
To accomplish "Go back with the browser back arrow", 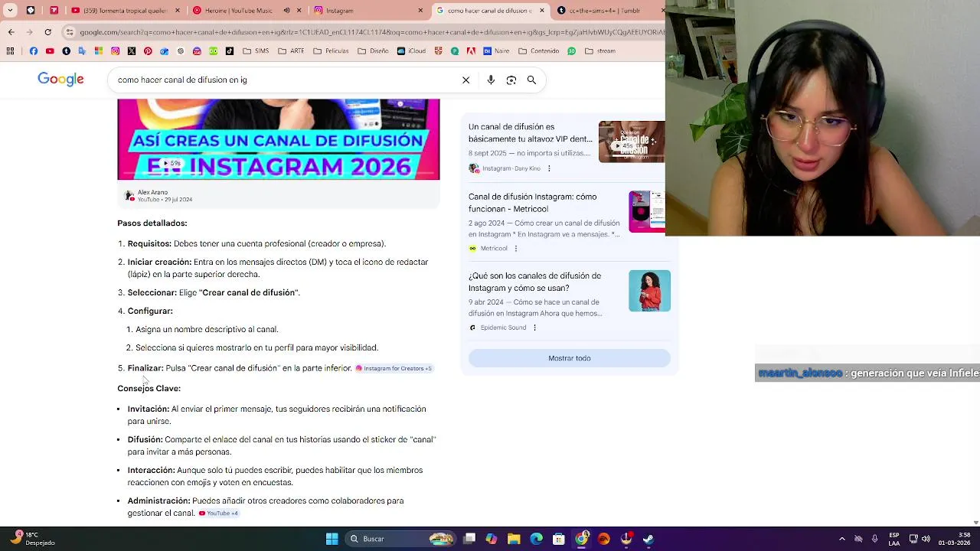I will tap(11, 32).
